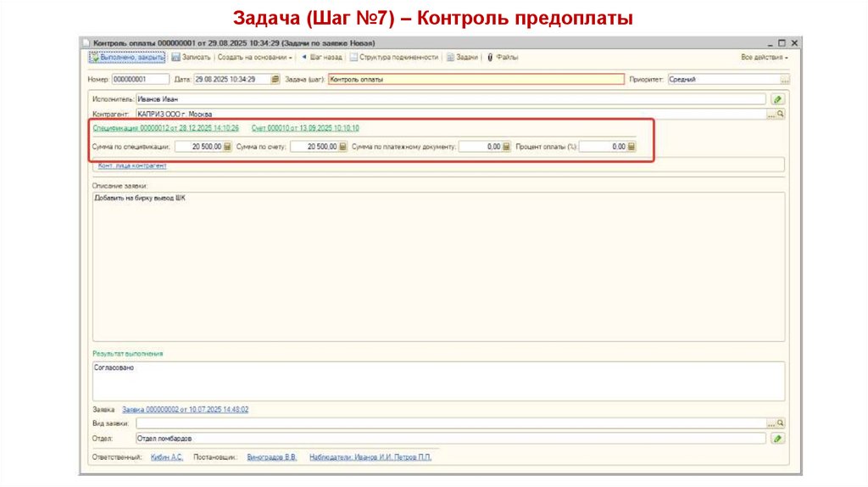Click 'Шаг назад' to go back a step
This screenshot has height=487, width=868.
tap(321, 57)
